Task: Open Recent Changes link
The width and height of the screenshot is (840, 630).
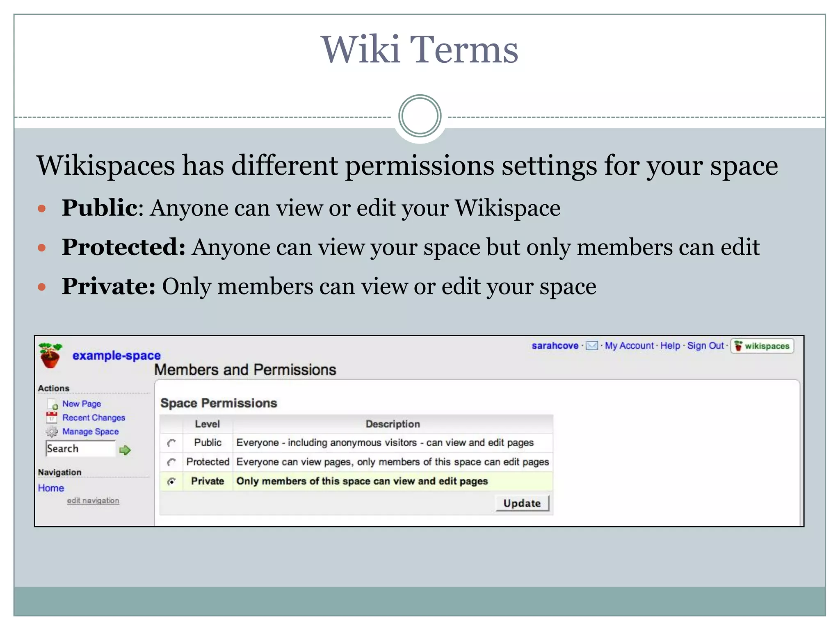Action: 94,418
